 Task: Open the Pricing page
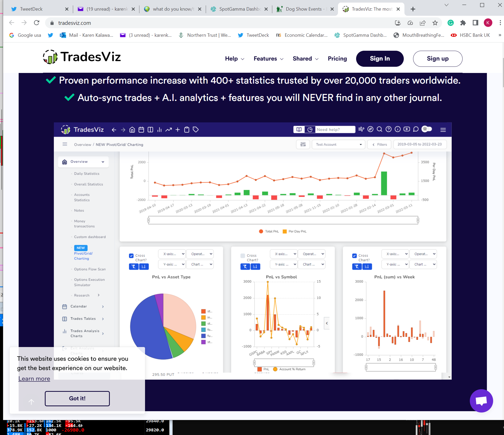pos(337,59)
